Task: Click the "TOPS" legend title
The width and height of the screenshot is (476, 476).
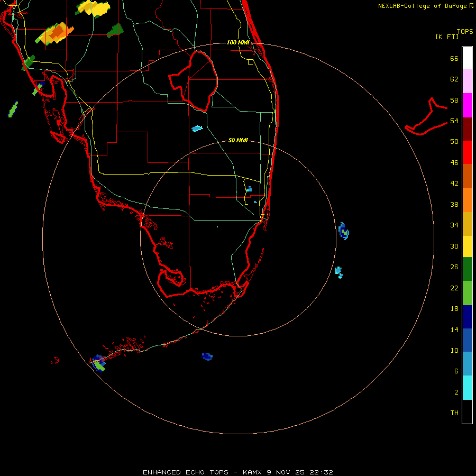Action: click(x=465, y=31)
